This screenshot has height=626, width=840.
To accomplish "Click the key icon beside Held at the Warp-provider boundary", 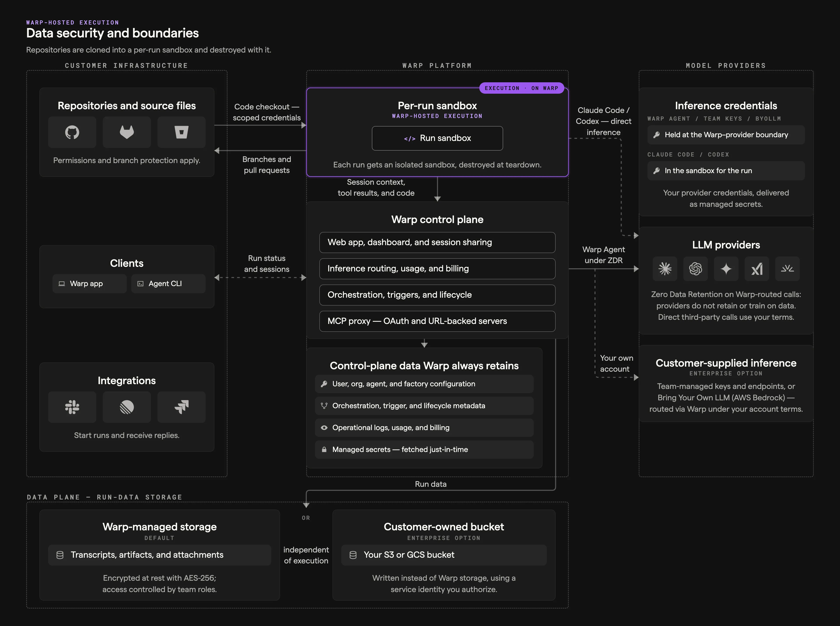I will pyautogui.click(x=657, y=135).
